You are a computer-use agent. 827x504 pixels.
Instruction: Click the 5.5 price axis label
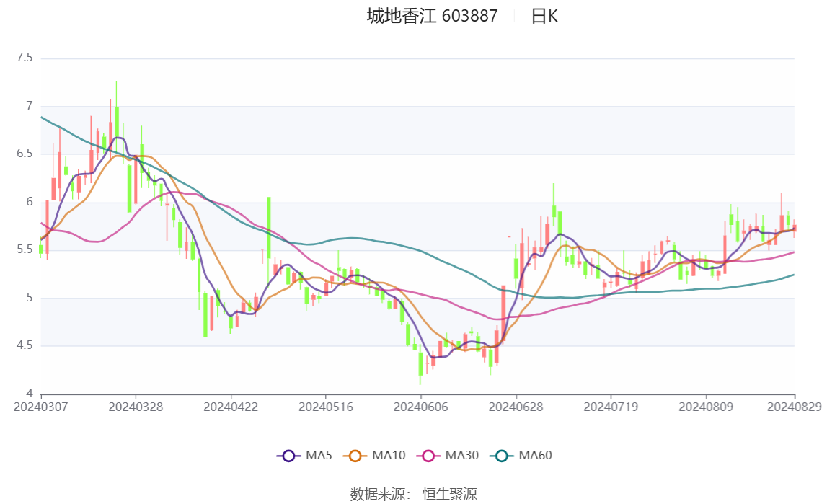25,249
